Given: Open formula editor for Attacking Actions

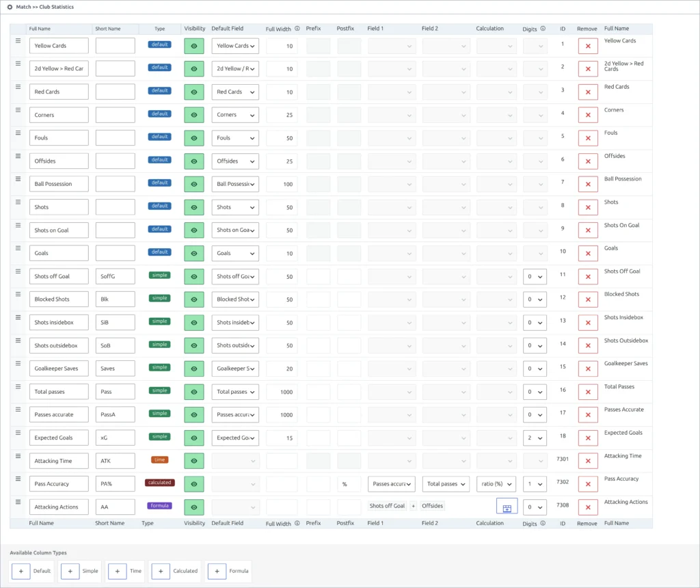Looking at the screenshot, I should 507,507.
